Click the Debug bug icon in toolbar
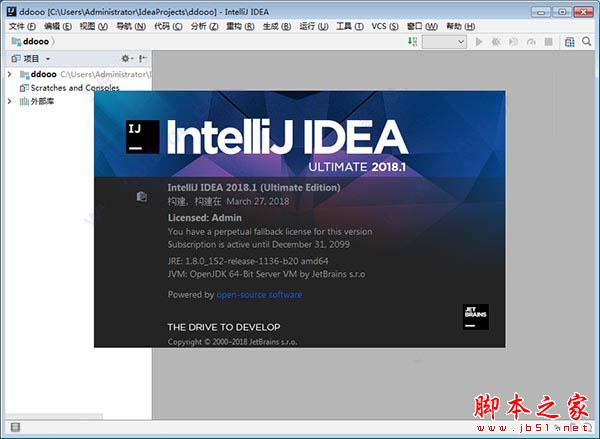600x439 pixels. [496, 41]
